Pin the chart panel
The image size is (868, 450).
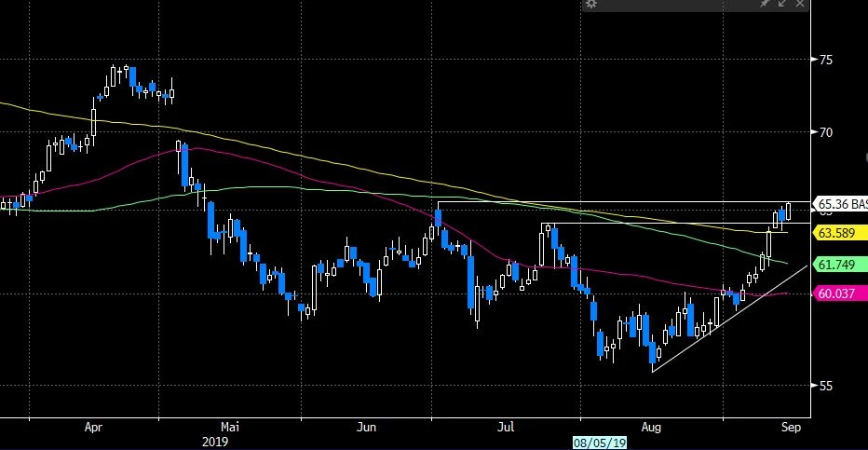[766, 6]
